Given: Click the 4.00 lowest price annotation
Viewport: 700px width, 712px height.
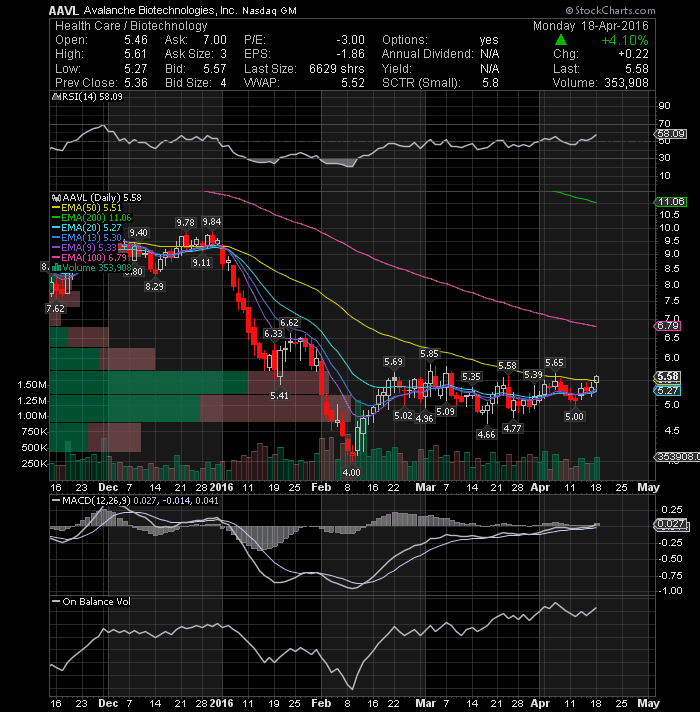Looking at the screenshot, I should [x=351, y=473].
